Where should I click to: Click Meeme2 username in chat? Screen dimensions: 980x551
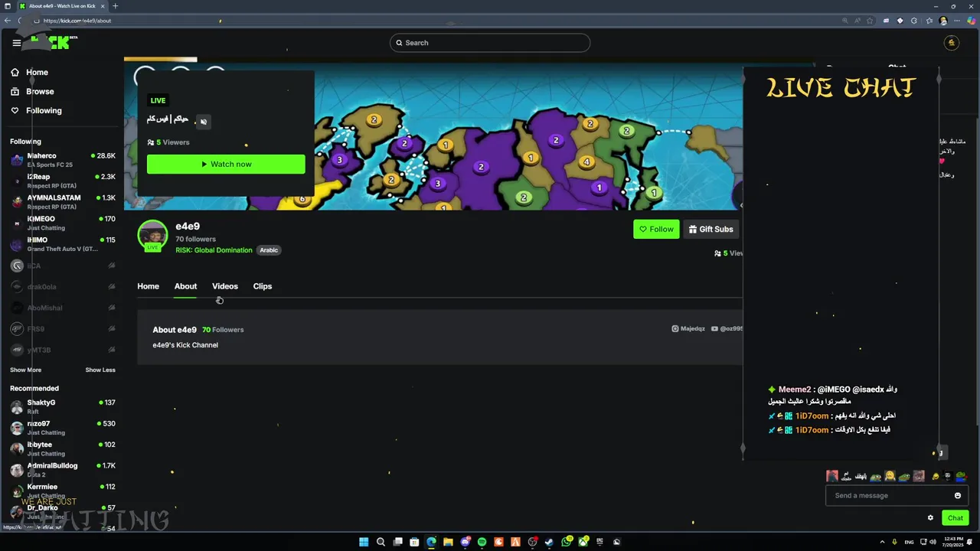pos(795,390)
